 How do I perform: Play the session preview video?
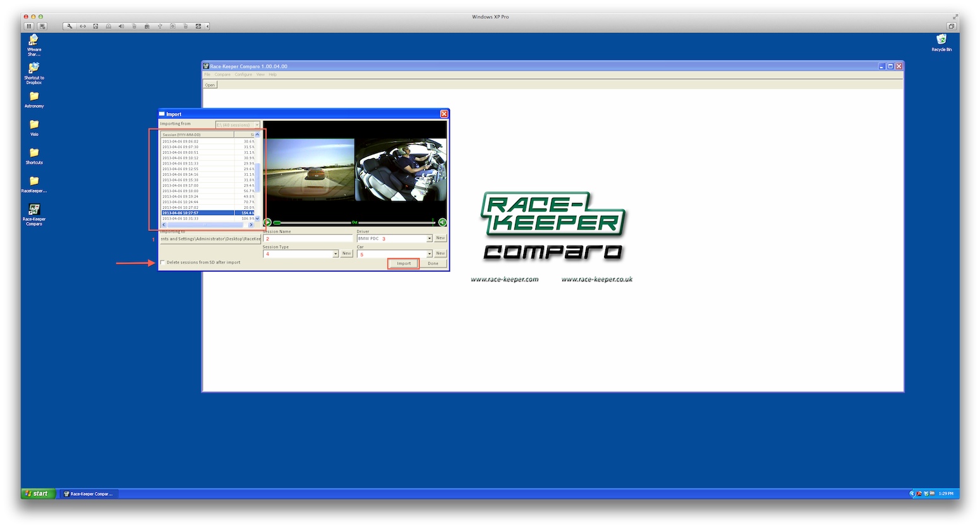267,223
